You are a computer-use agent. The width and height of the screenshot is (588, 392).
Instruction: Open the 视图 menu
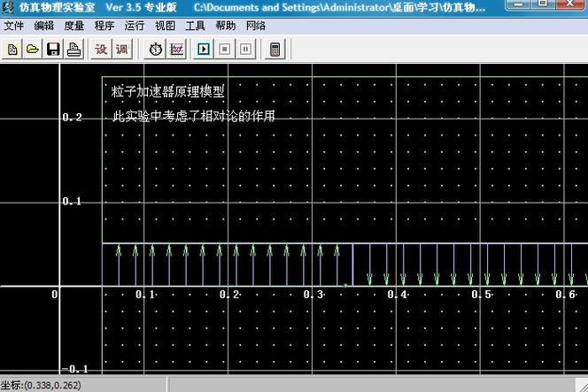165,26
